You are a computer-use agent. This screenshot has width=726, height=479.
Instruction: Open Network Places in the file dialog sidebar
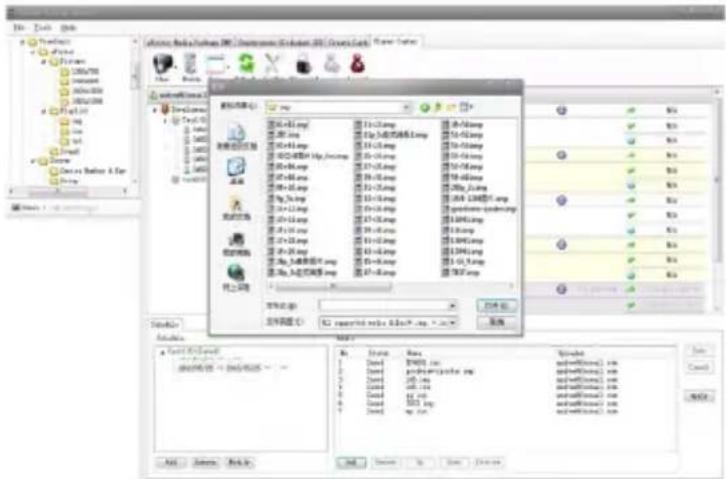(236, 278)
